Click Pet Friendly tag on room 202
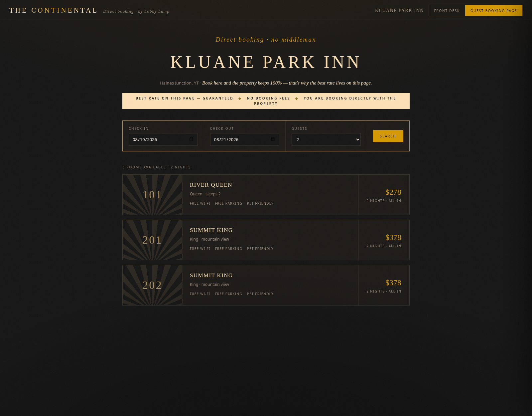 click(260, 294)
